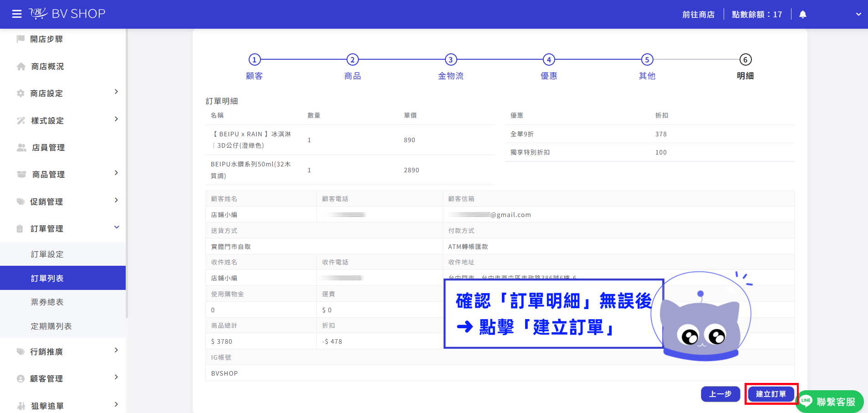Click the BEIPU x RAIN 冰淇淋 product name
Viewport: 868px width, 413px height.
point(251,140)
